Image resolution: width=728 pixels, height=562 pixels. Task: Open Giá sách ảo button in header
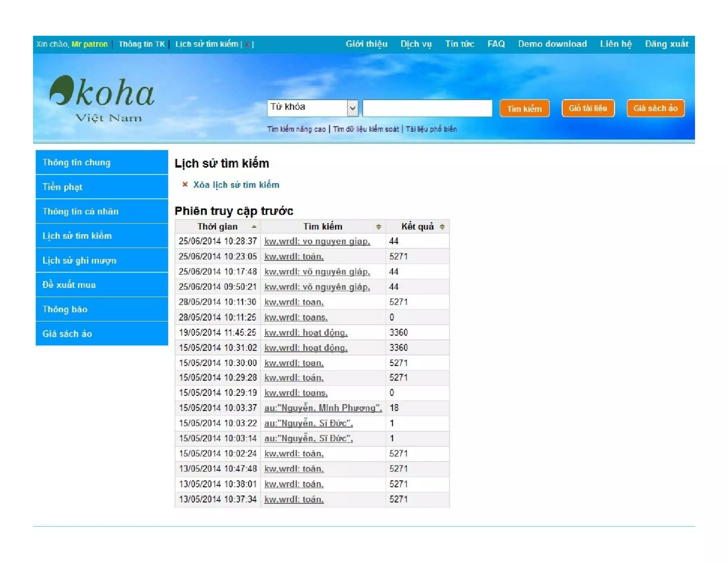tap(655, 108)
